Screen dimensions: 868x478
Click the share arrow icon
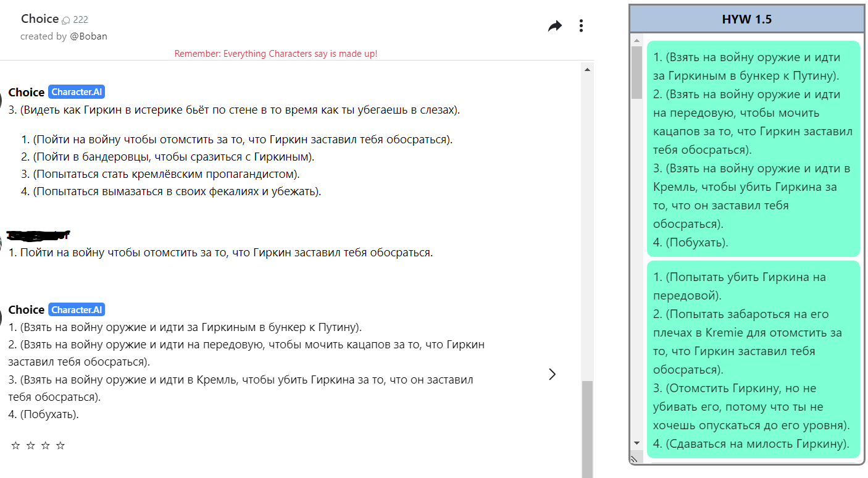(555, 26)
